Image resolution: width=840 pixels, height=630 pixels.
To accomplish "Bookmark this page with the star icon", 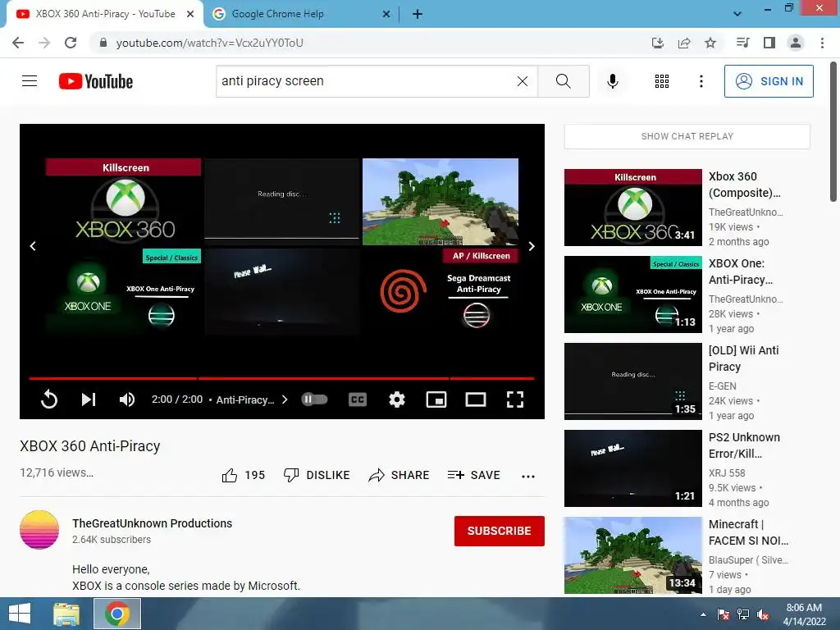I will pos(710,43).
